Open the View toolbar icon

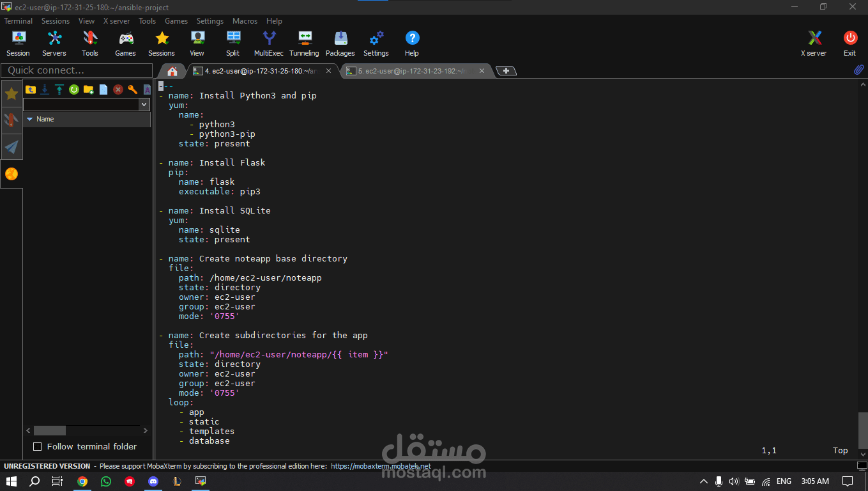pos(197,43)
